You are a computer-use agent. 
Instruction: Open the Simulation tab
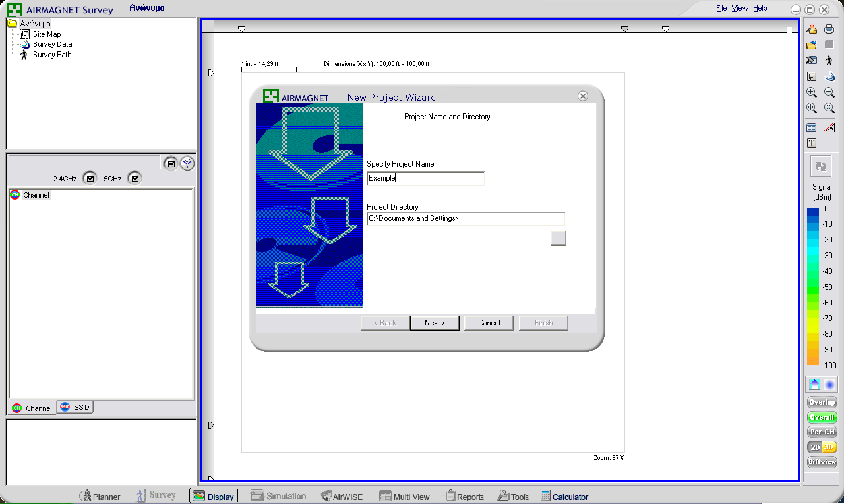(278, 496)
